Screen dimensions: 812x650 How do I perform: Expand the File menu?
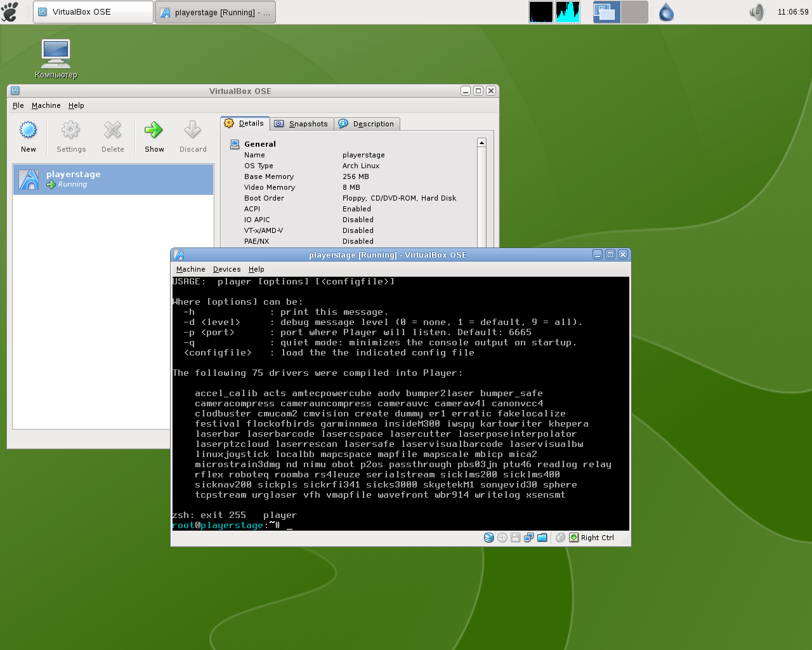(18, 105)
